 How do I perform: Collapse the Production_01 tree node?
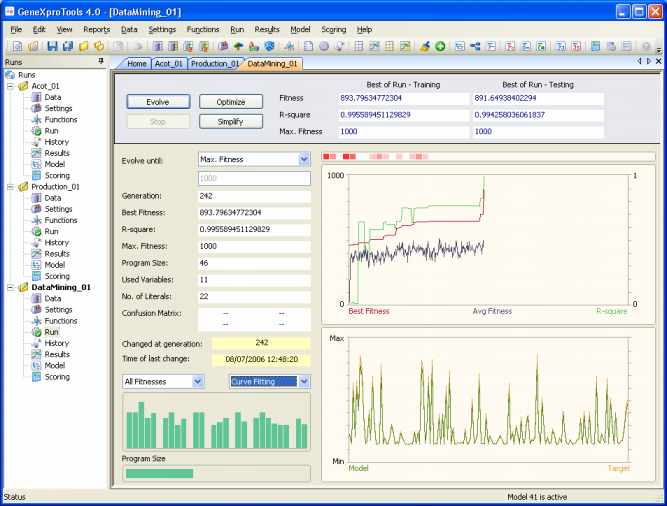(10, 187)
